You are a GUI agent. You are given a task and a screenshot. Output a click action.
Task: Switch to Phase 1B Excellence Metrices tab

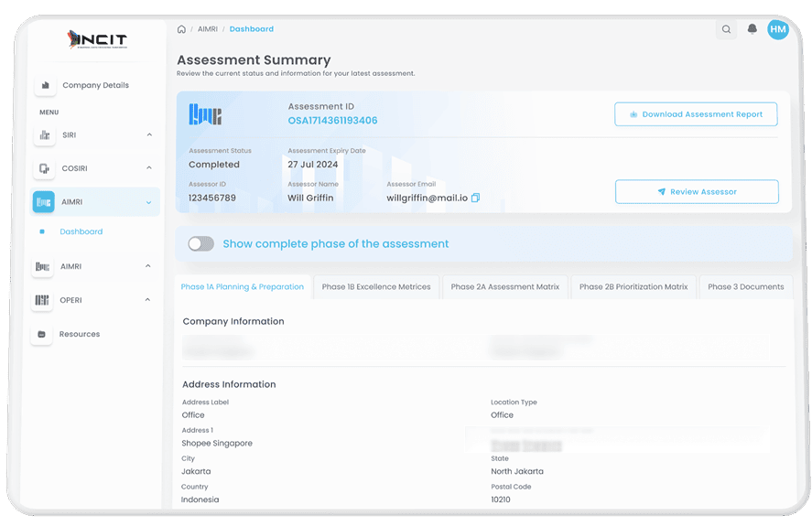click(x=376, y=287)
